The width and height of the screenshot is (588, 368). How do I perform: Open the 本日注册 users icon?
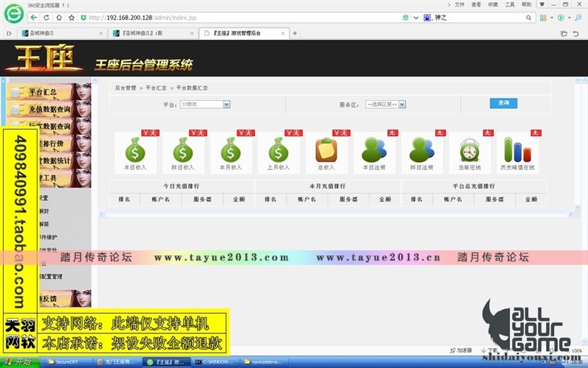[373, 151]
